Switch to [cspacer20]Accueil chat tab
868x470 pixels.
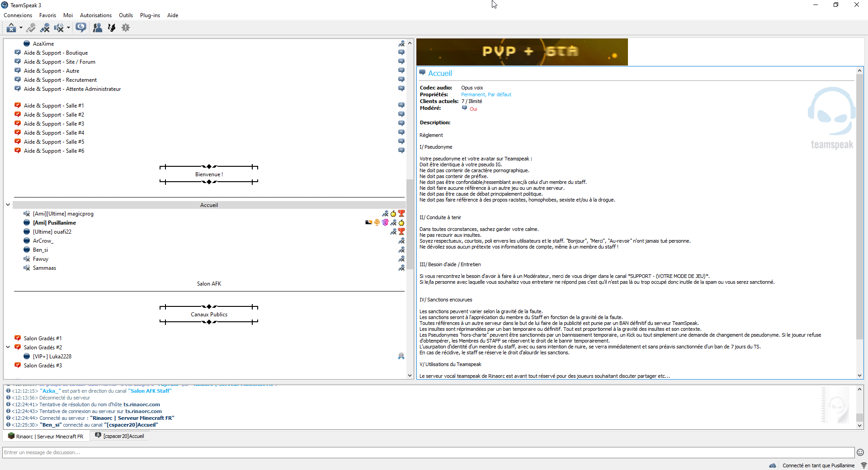pyautogui.click(x=120, y=436)
